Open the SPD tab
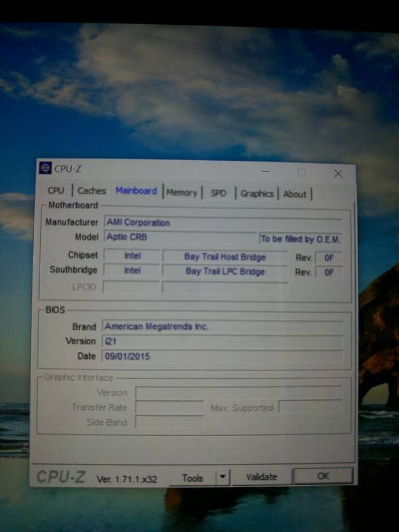Viewport: 399px width, 532px height. (219, 193)
